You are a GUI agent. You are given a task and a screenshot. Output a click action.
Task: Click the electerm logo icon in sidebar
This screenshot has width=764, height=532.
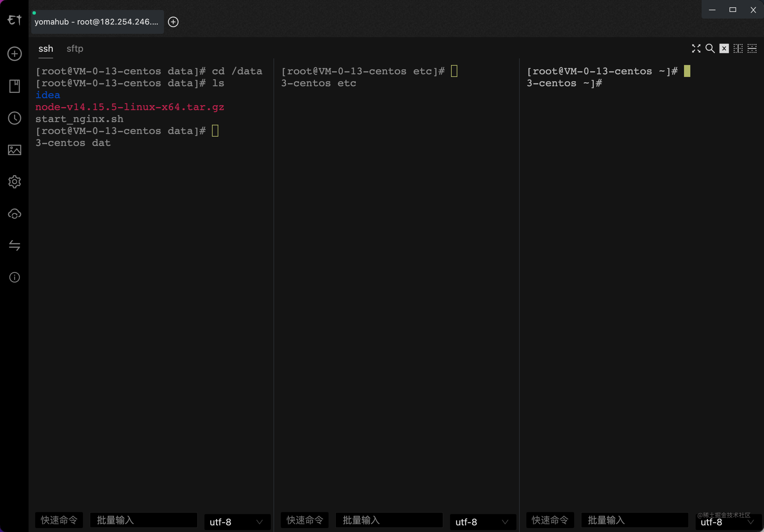tap(15, 20)
